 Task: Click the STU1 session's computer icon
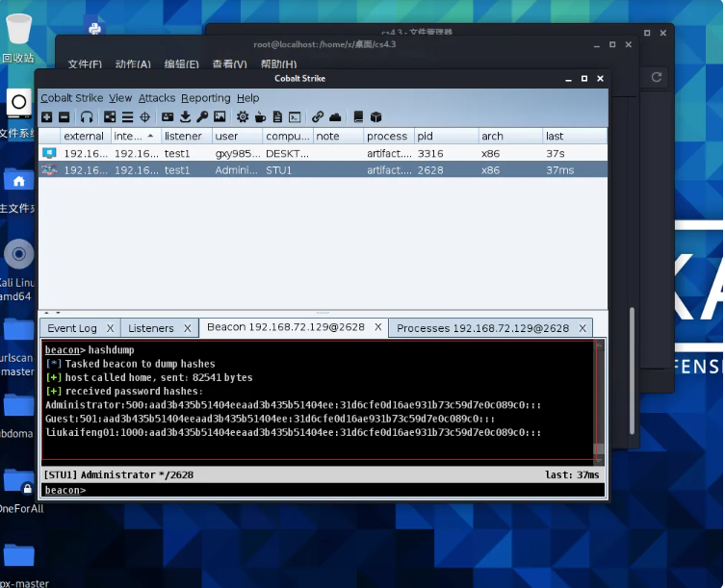pyautogui.click(x=49, y=170)
